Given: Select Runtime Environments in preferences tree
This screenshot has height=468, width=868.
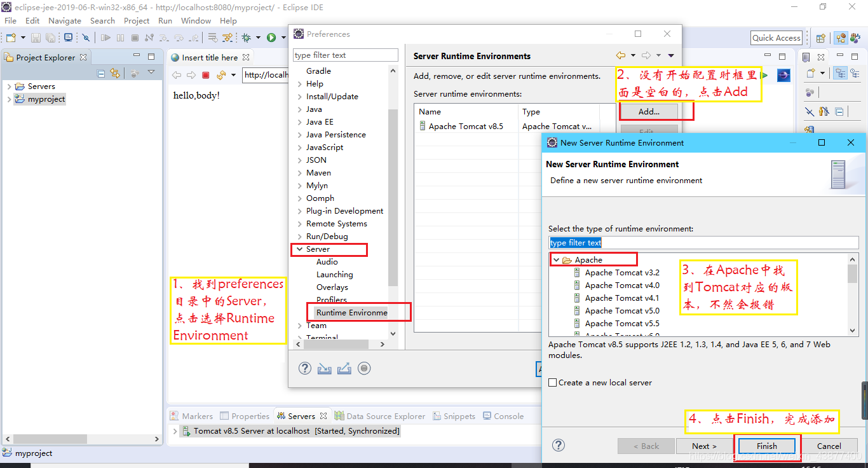Looking at the screenshot, I should pyautogui.click(x=351, y=313).
